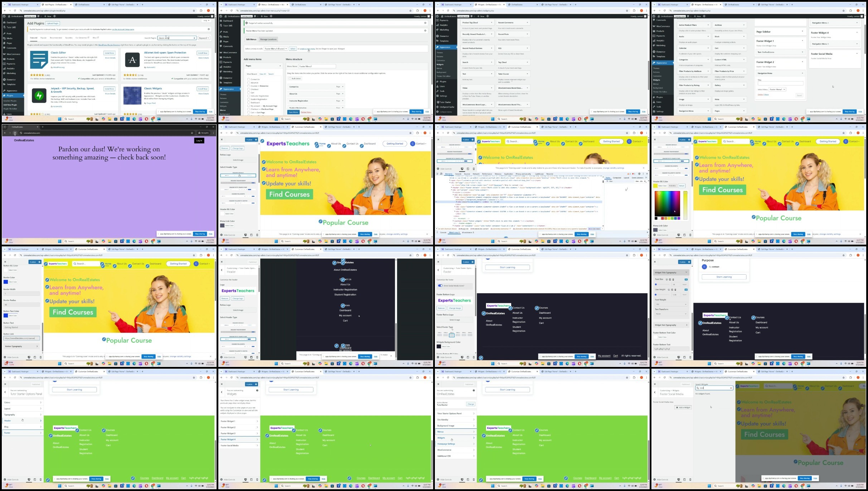Adjust the Font Size slider under Widget Title Typography
The image size is (868, 491).
pyautogui.click(x=663, y=284)
